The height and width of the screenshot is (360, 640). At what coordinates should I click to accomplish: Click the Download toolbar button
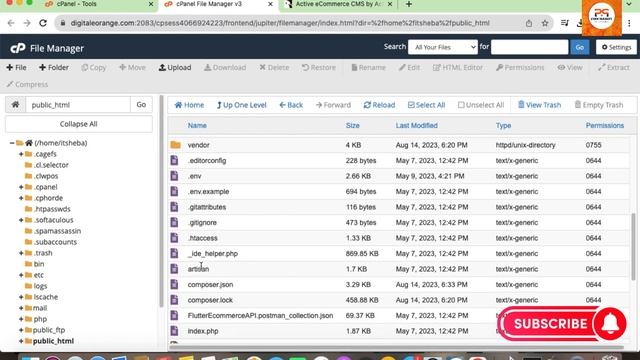225,67
